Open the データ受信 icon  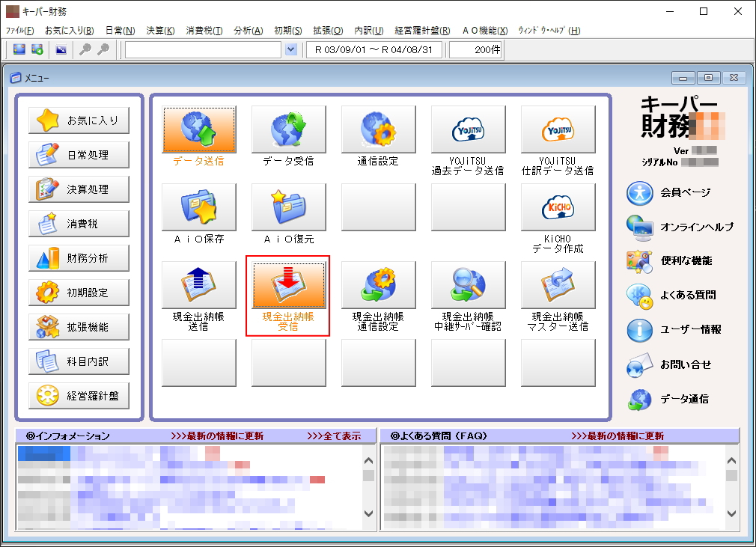click(288, 129)
